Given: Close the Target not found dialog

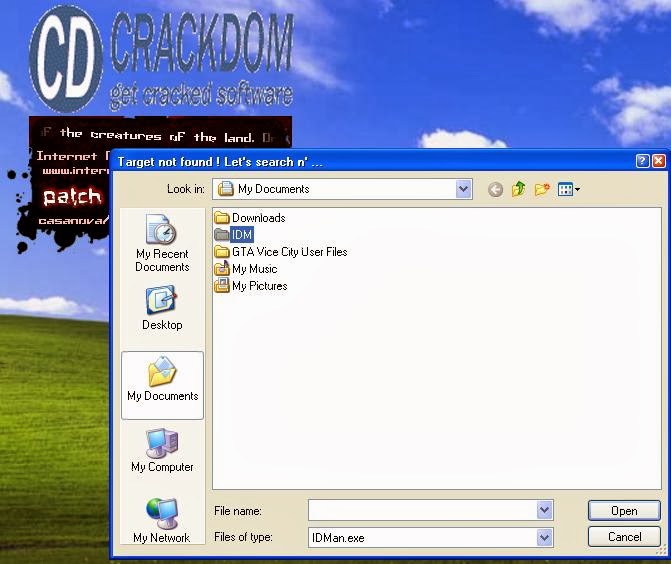Looking at the screenshot, I should [x=659, y=161].
